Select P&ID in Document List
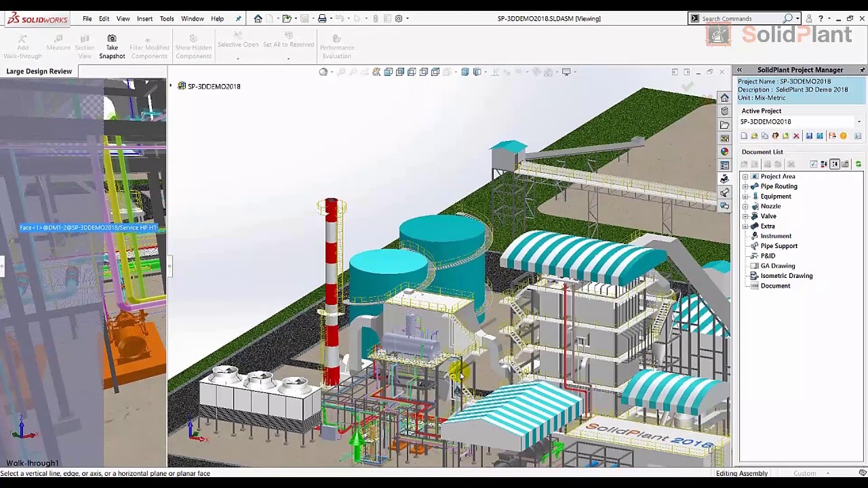 (x=768, y=256)
